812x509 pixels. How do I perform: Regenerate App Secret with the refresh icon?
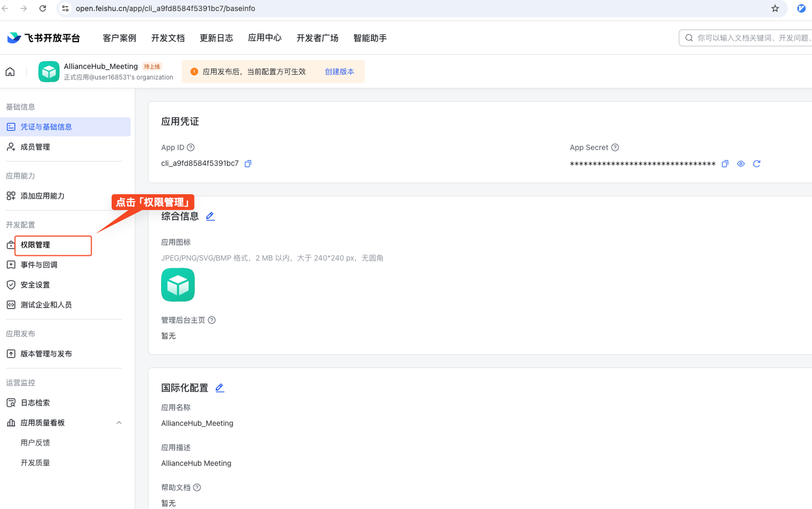click(x=757, y=164)
